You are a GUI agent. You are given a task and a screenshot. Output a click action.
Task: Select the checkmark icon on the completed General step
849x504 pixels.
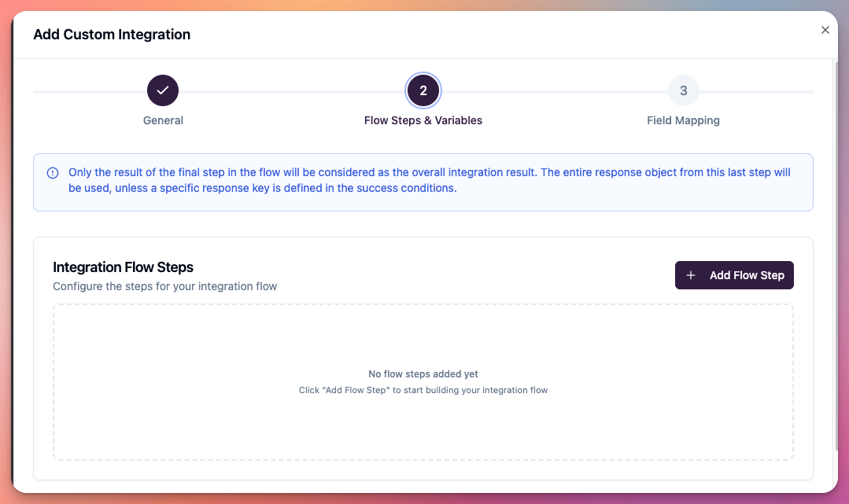[163, 90]
